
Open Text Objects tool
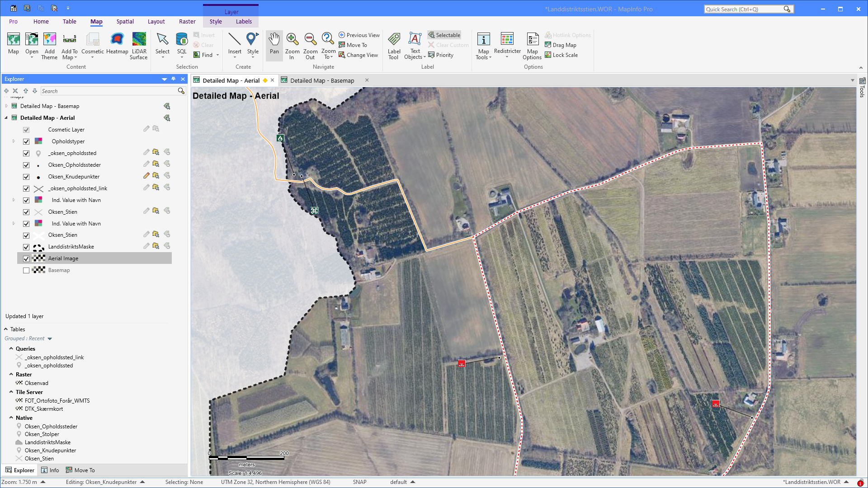pyautogui.click(x=415, y=46)
